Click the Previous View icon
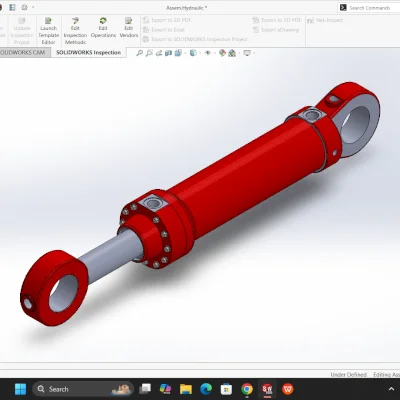The height and width of the screenshot is (400, 400). coord(159,53)
